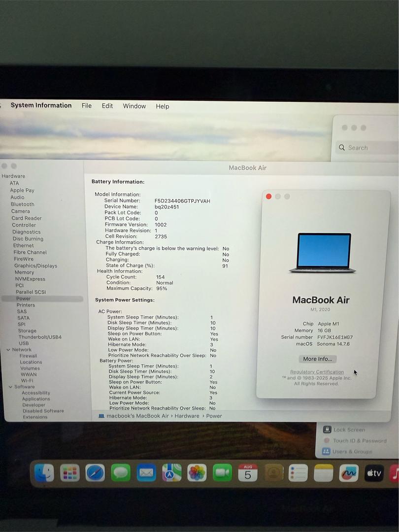Select Disc Burning in the sidebar
The height and width of the screenshot is (532, 399).
[x=28, y=239]
